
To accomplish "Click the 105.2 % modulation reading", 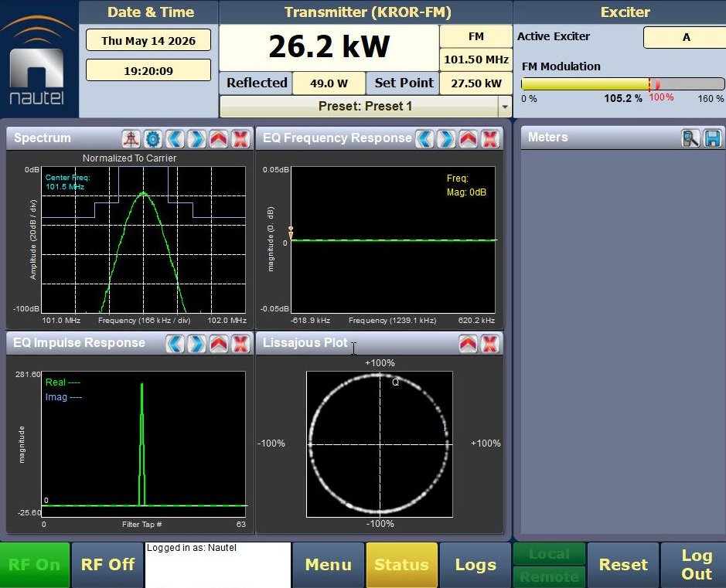I will click(623, 99).
